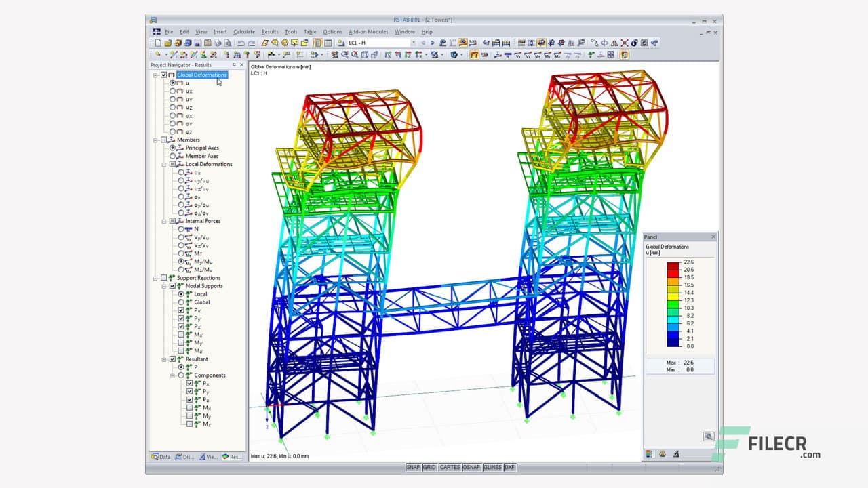Click the color scale icon at panel bottom
Viewport: 868px width, 488px height.
point(649,454)
